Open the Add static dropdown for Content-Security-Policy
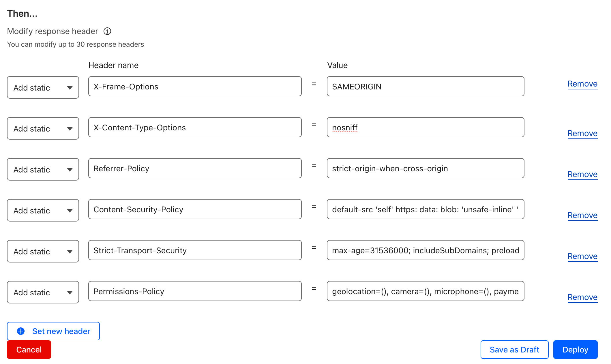This screenshot has width=611, height=364. coord(43,210)
